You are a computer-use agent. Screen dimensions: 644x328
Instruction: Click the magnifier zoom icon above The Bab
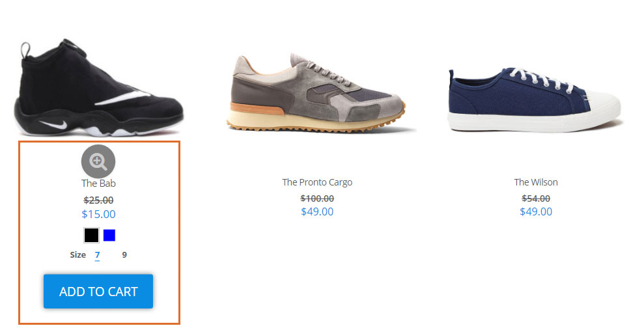(x=98, y=161)
